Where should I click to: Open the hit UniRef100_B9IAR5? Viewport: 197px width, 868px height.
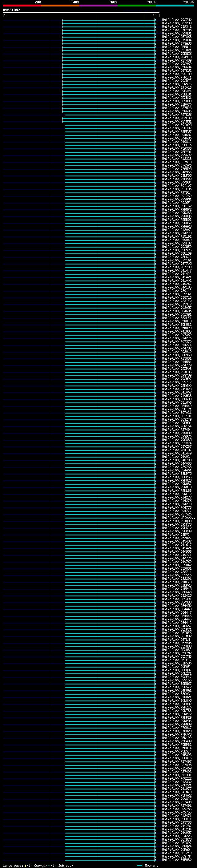[x=177, y=125]
